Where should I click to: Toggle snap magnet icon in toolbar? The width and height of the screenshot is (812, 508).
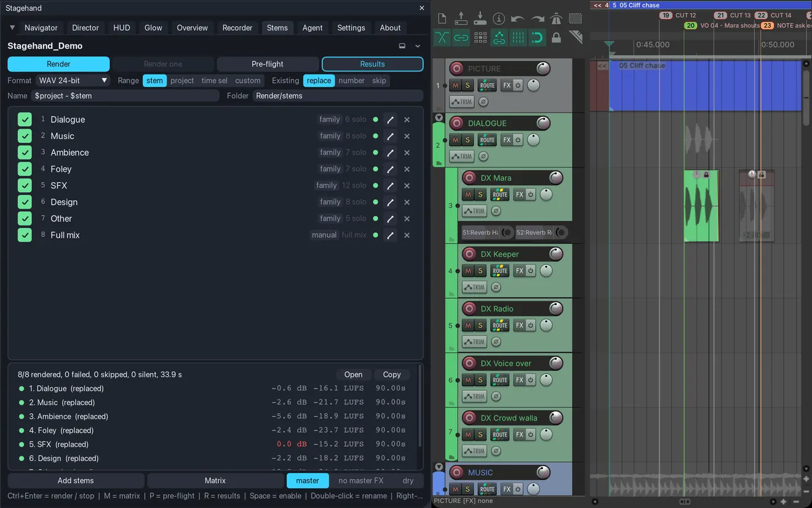tap(537, 38)
